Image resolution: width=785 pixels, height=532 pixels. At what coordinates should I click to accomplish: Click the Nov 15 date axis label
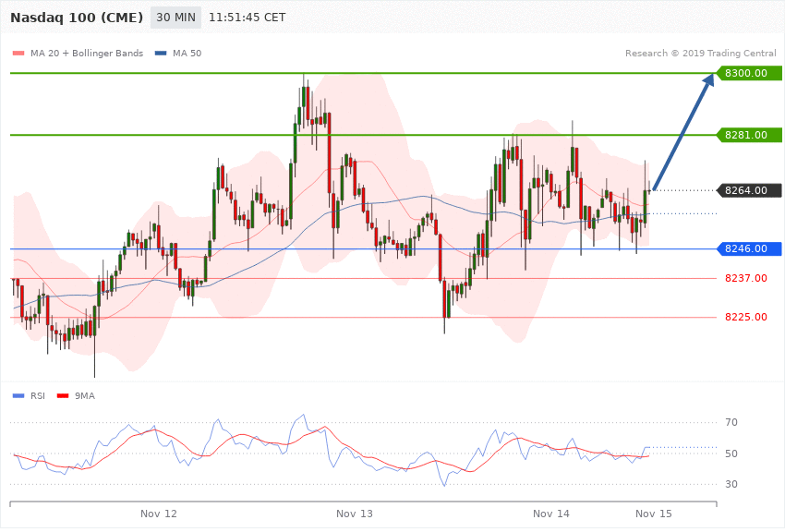(654, 514)
